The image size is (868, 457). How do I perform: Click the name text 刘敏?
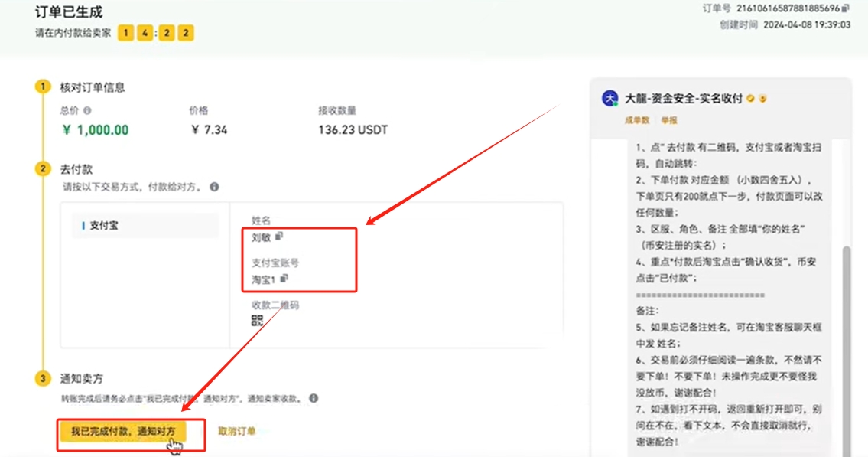pyautogui.click(x=261, y=237)
